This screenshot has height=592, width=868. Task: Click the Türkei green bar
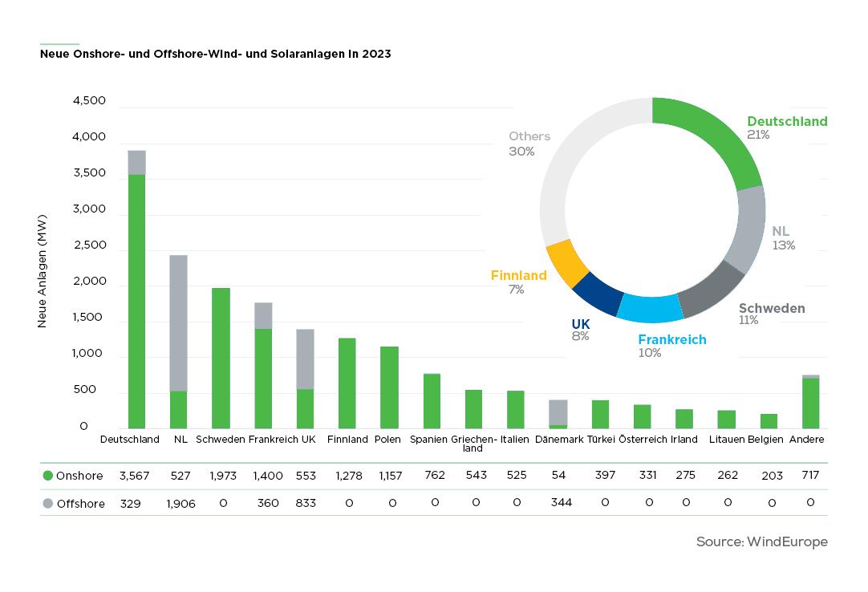(x=600, y=414)
